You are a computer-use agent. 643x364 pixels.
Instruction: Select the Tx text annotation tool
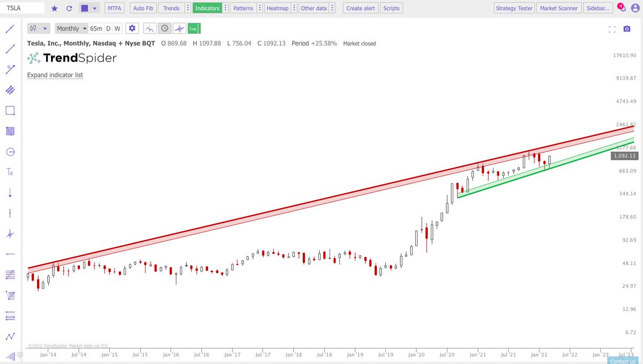click(10, 172)
